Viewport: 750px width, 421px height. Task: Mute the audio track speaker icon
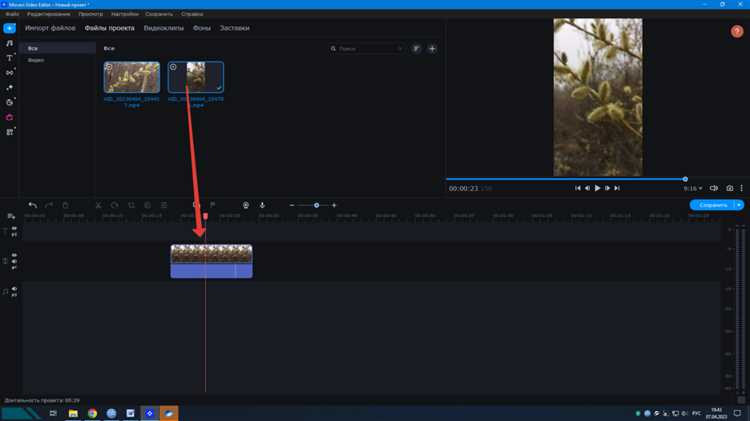tap(14, 290)
